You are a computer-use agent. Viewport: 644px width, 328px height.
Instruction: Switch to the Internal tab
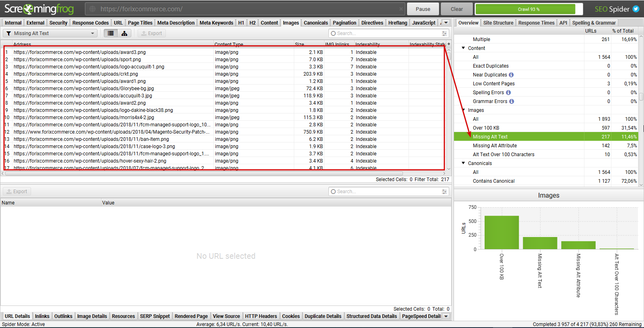coord(13,23)
